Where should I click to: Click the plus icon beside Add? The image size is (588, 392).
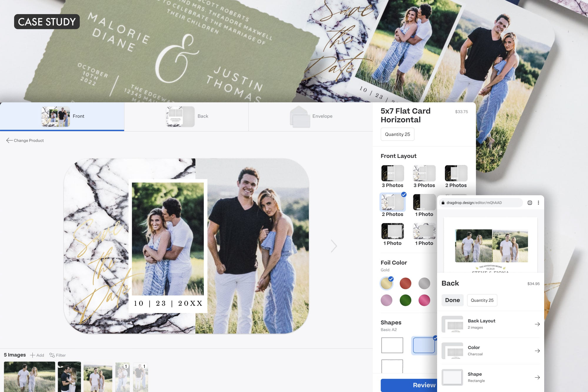[32, 355]
